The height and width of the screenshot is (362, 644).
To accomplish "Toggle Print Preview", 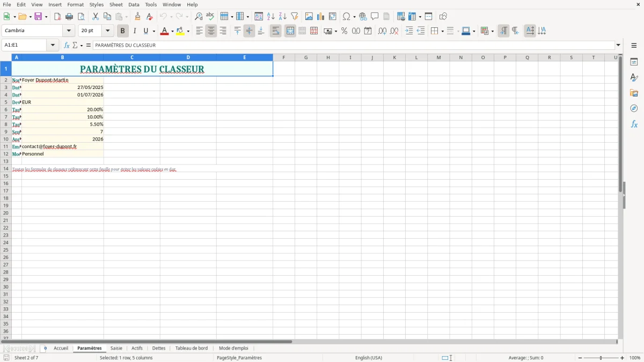I will 81,17.
